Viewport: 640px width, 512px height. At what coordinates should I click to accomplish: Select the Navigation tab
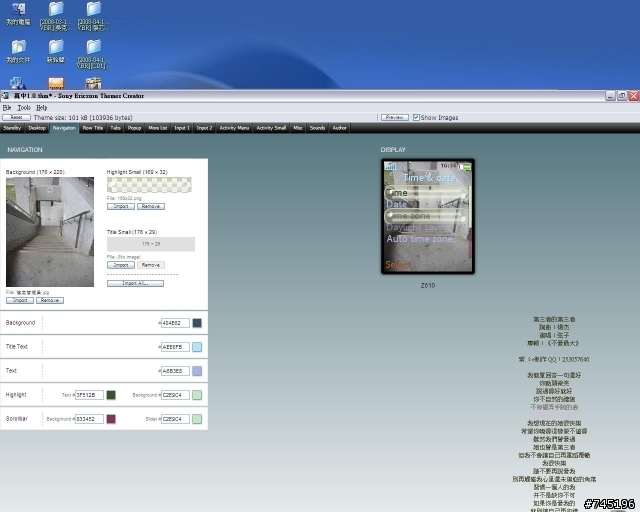click(64, 128)
